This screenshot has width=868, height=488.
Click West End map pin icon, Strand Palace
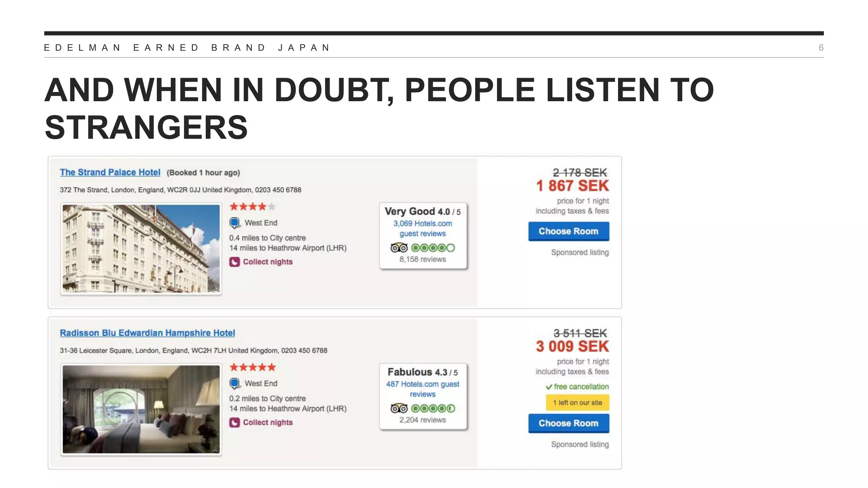234,223
